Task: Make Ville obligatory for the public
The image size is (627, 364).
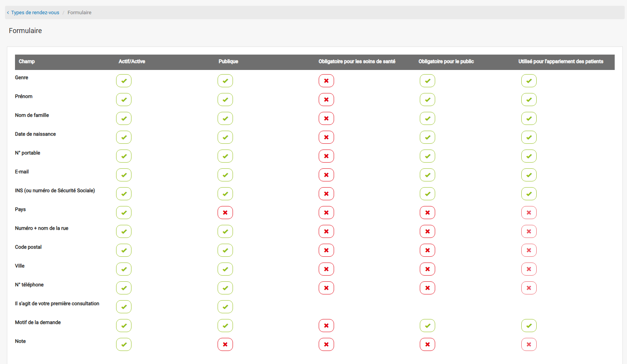Action: tap(427, 269)
